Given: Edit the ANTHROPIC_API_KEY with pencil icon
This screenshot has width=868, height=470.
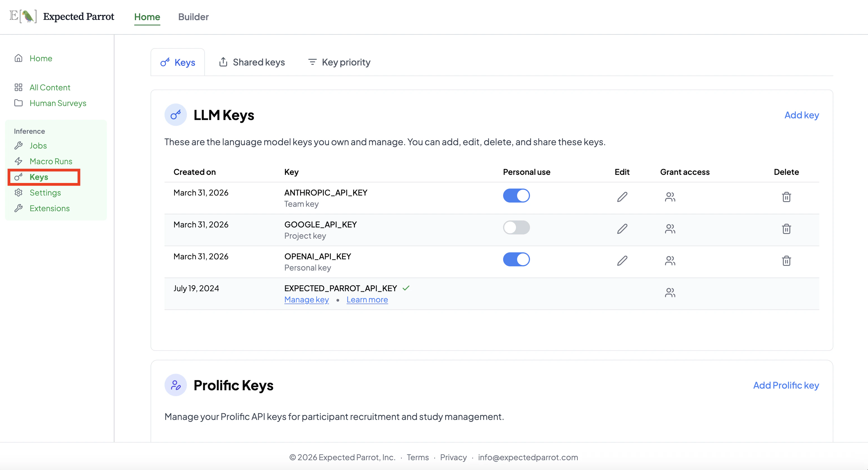Looking at the screenshot, I should [622, 197].
